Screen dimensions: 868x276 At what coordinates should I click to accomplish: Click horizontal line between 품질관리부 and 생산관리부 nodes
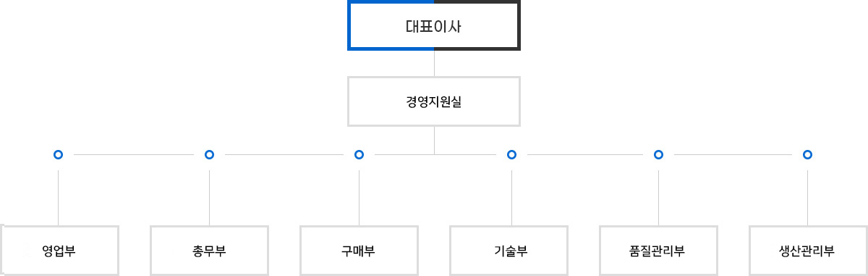click(x=733, y=154)
